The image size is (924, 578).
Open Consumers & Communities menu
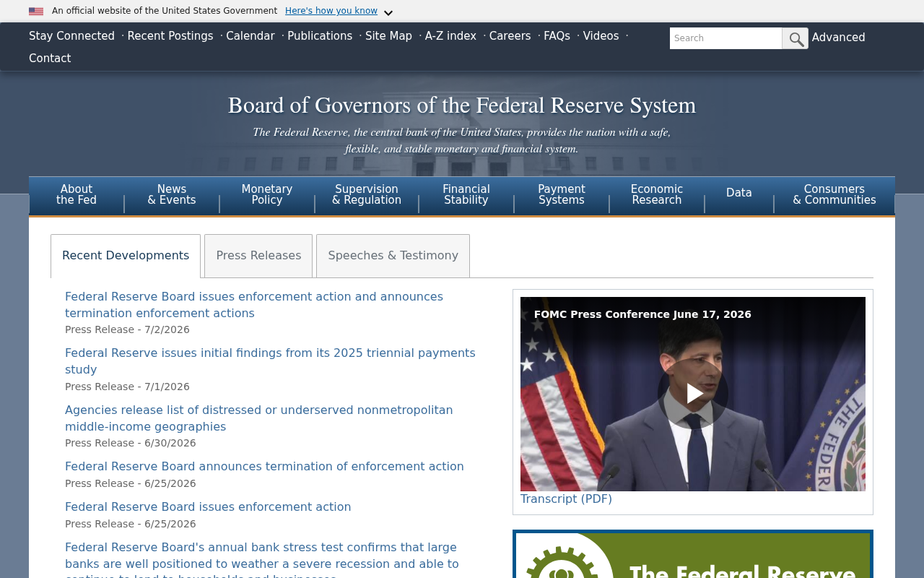(834, 195)
